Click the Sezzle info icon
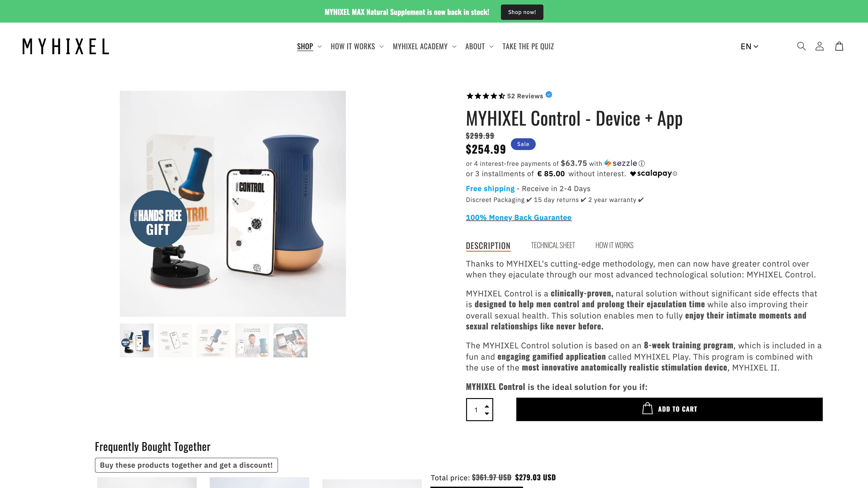 click(x=642, y=164)
